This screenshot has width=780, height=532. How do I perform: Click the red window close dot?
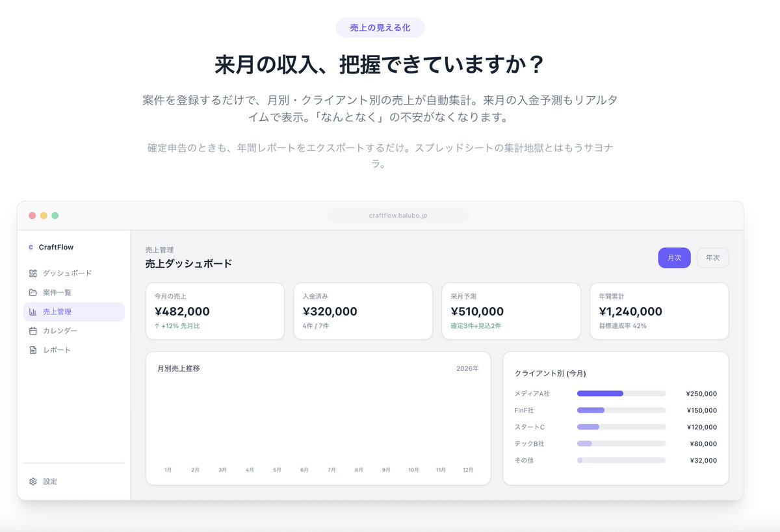tap(32, 216)
